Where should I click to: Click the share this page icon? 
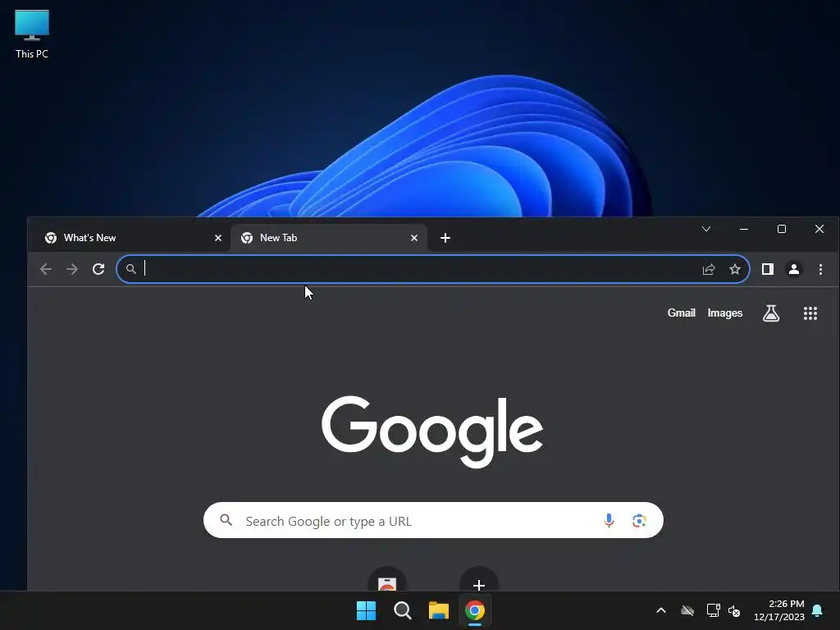[709, 269]
